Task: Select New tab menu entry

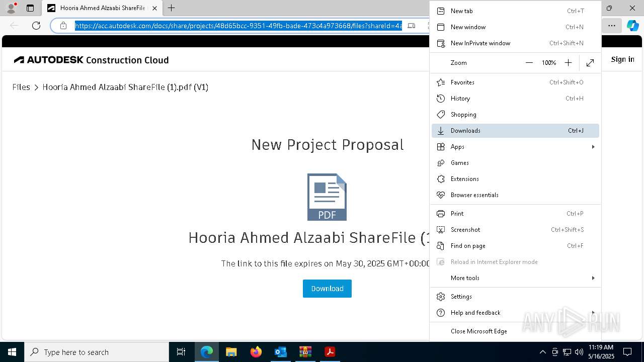Action: tap(515, 11)
